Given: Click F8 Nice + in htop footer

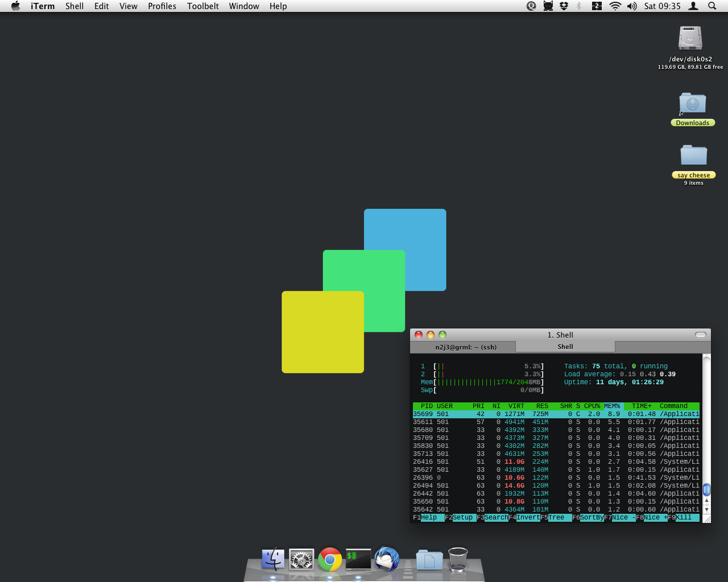Looking at the screenshot, I should coord(652,517).
